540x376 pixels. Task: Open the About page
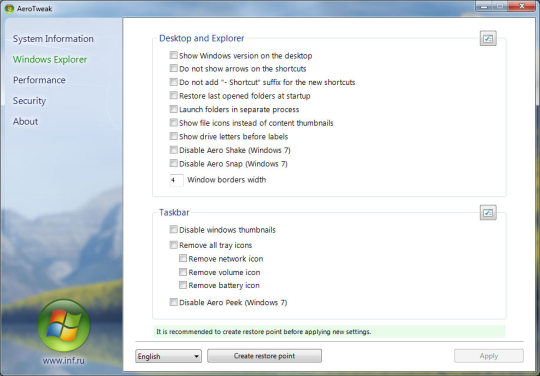point(25,122)
